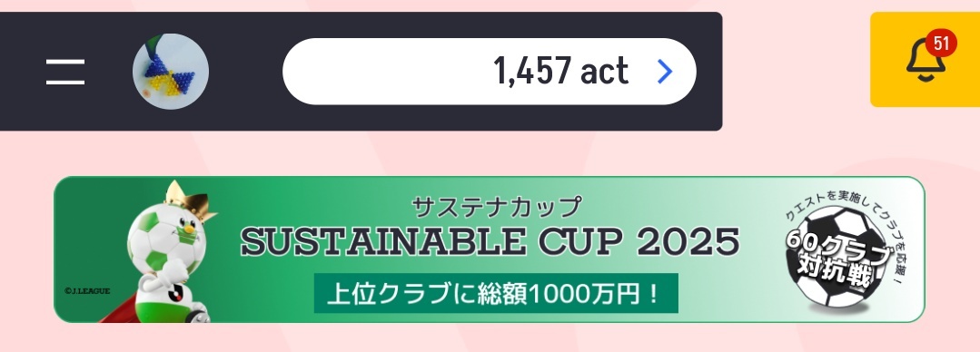The height and width of the screenshot is (352, 980).
Task: Open the hamburger menu
Action: click(65, 71)
